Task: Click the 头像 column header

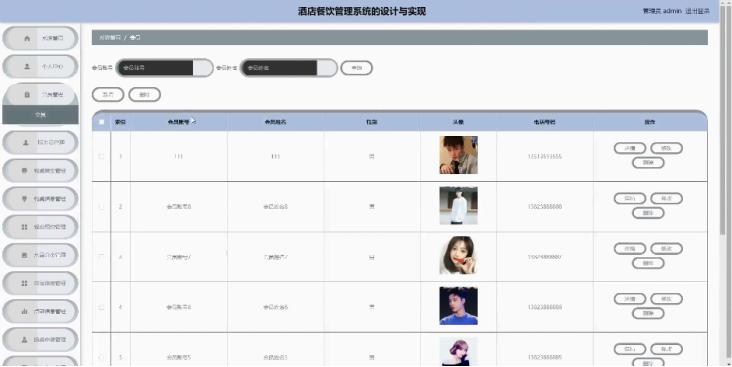Action: pos(458,122)
